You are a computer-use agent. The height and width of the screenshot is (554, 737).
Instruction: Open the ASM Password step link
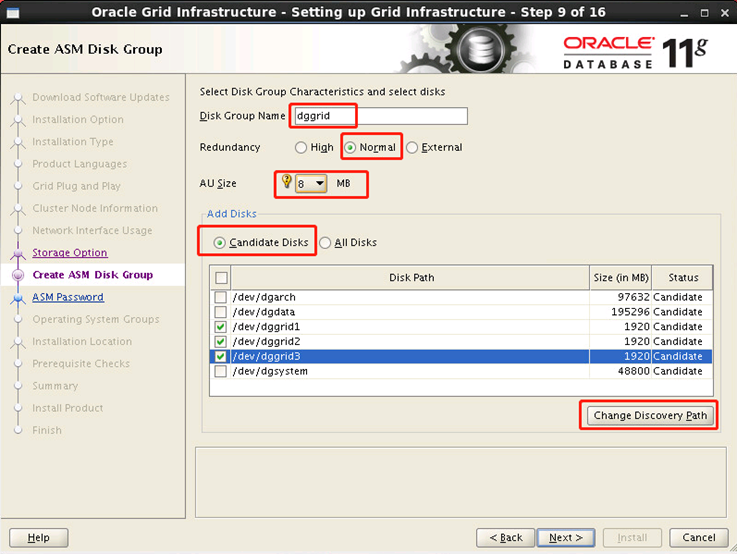[x=68, y=297]
